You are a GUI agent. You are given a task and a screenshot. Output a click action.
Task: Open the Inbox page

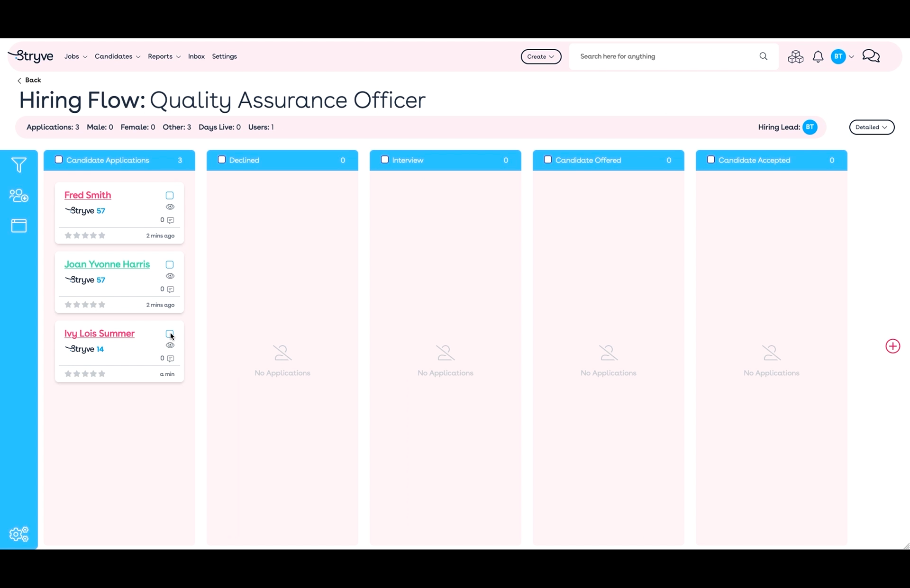[x=196, y=56]
